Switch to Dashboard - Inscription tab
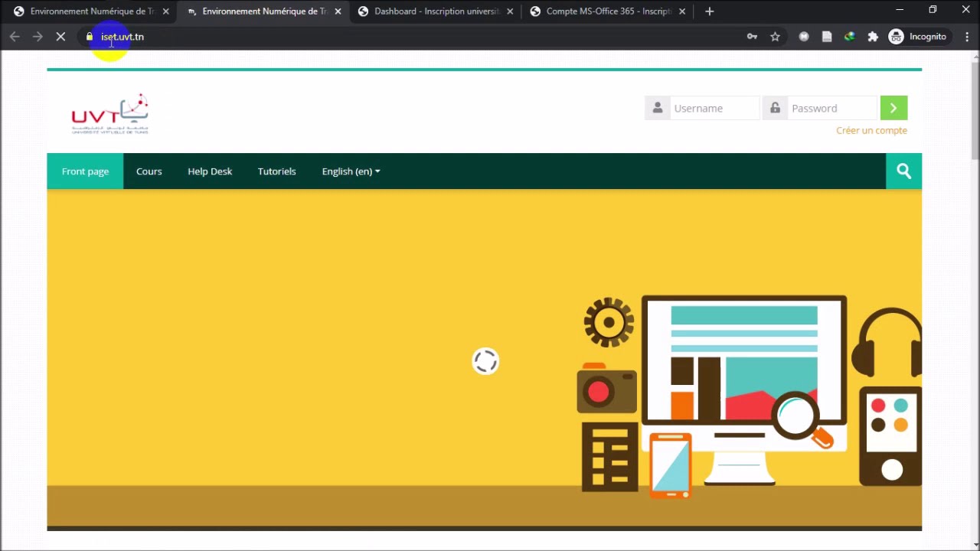 [x=436, y=11]
